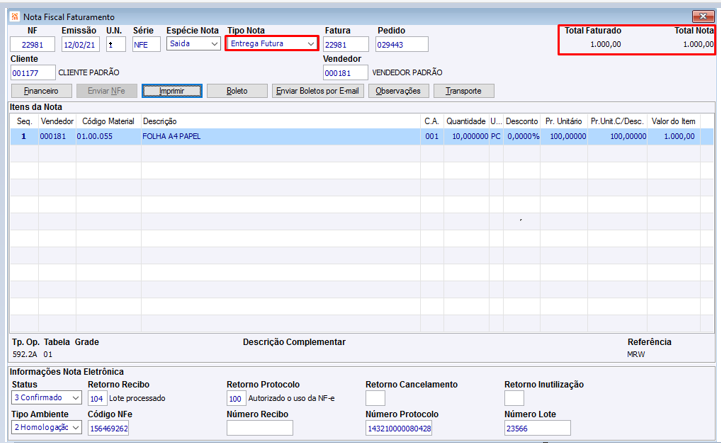Viewport: 721px width, 443px height.
Task: Click the Código NFe field 156469262
Action: [x=109, y=428]
